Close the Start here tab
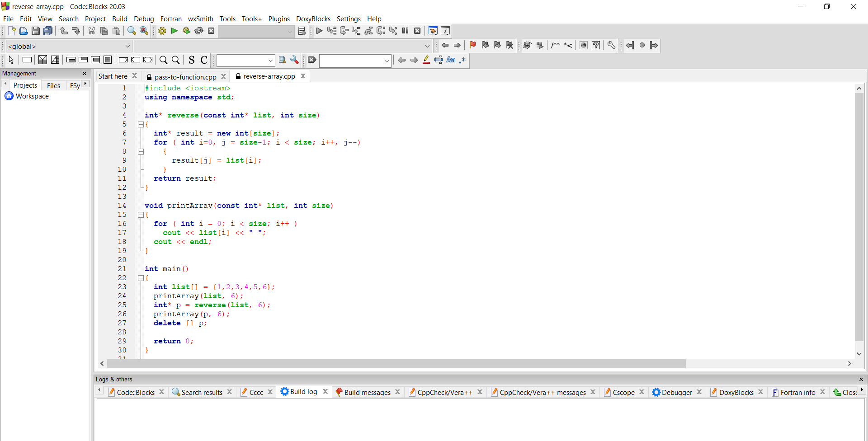 [x=135, y=76]
